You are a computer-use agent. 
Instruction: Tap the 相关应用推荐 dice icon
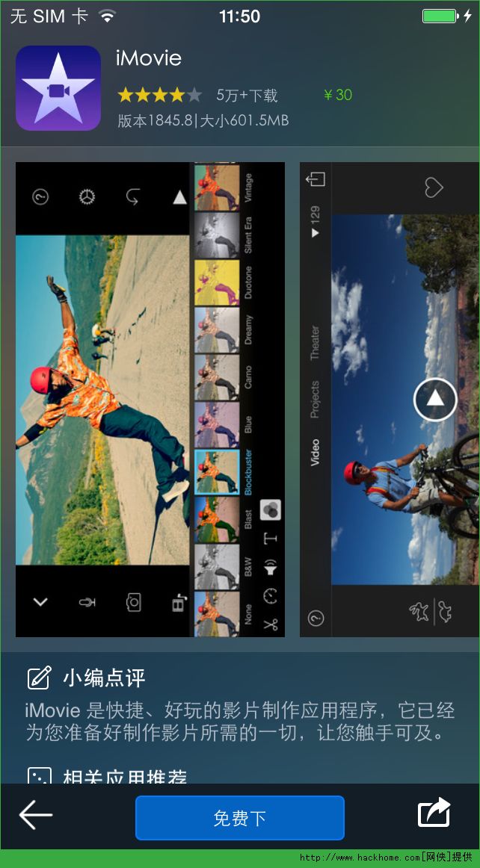[x=40, y=775]
